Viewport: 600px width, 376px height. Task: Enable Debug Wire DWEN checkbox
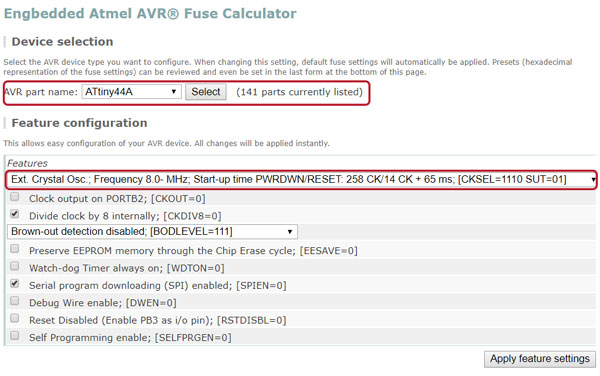coord(15,301)
